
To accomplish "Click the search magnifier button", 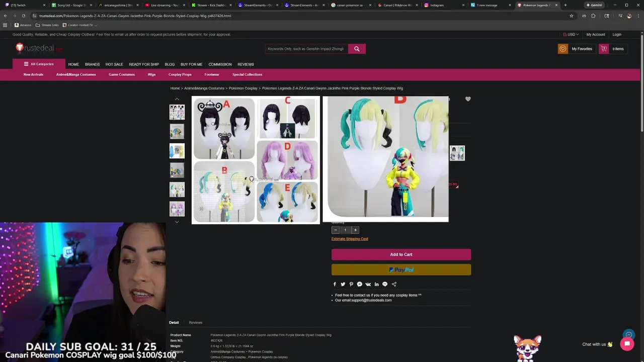I will click(357, 49).
